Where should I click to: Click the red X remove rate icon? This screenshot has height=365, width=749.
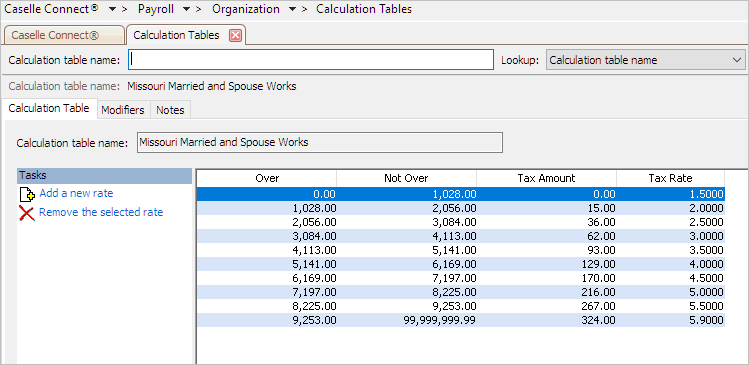coord(27,213)
